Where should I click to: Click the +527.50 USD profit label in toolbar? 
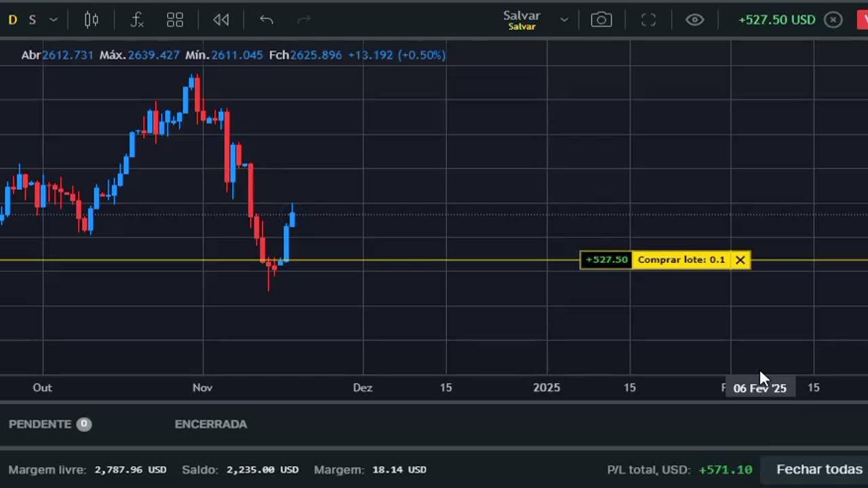coord(777,20)
